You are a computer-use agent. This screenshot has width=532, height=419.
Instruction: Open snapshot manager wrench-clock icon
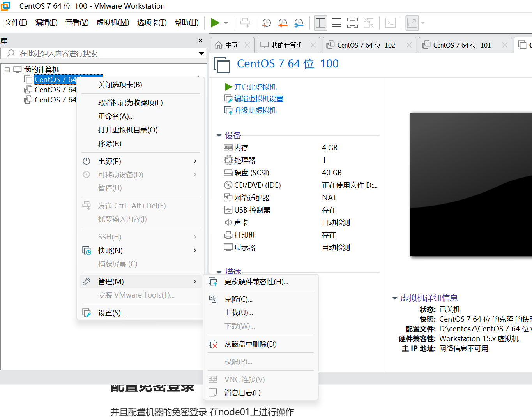pos(299,23)
